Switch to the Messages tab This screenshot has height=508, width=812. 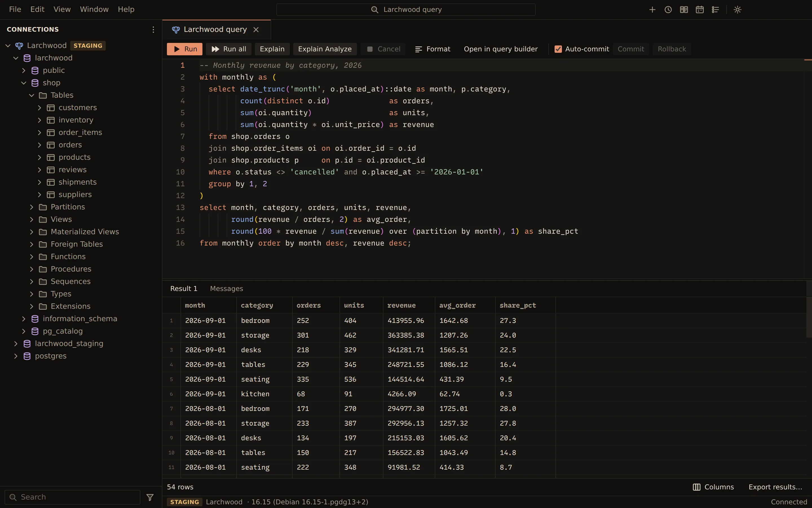[226, 289]
